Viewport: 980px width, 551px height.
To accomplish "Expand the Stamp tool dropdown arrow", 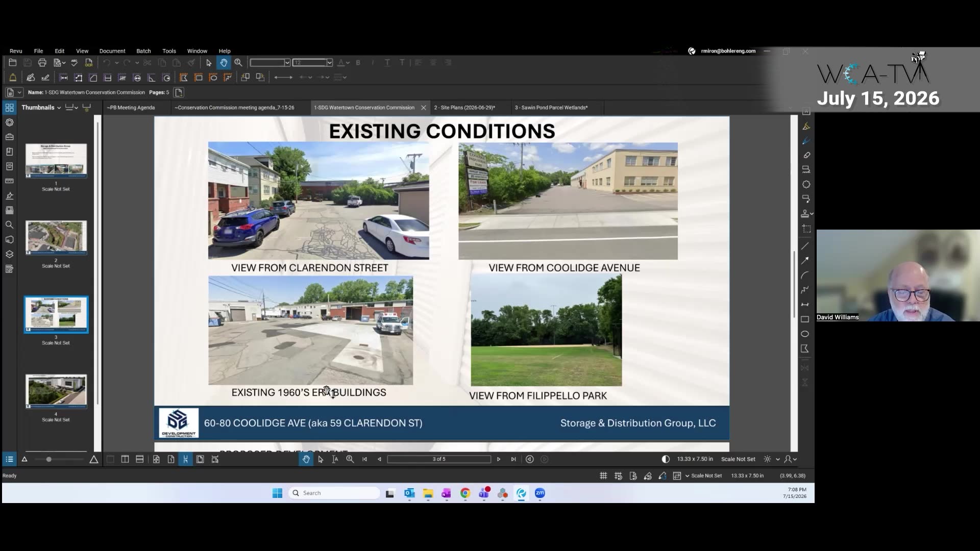I will (x=812, y=214).
